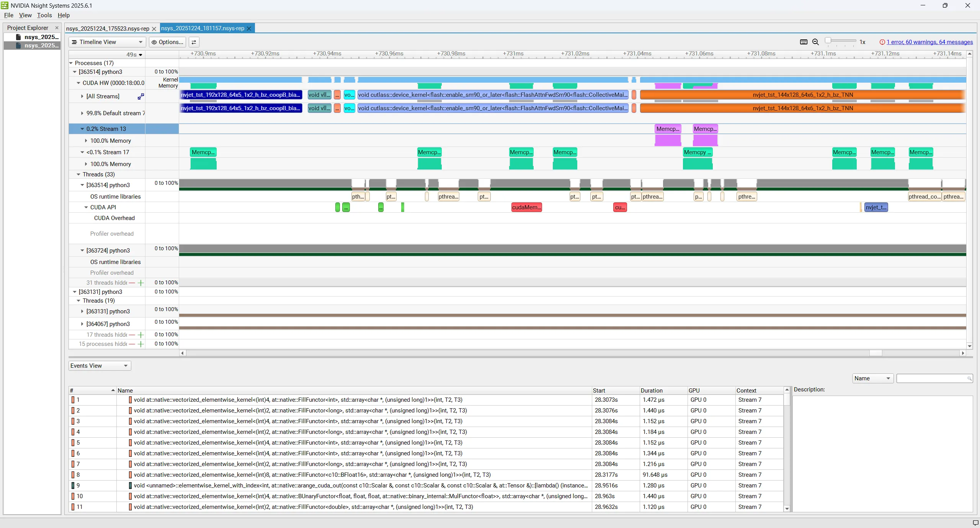
Task: Click the All Streams pin/expand icon
Action: click(x=141, y=96)
